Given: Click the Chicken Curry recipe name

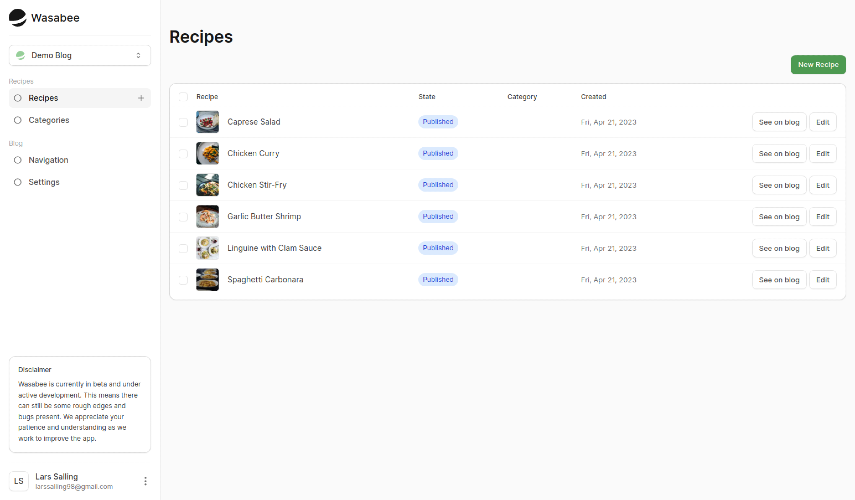Looking at the screenshot, I should 253,154.
